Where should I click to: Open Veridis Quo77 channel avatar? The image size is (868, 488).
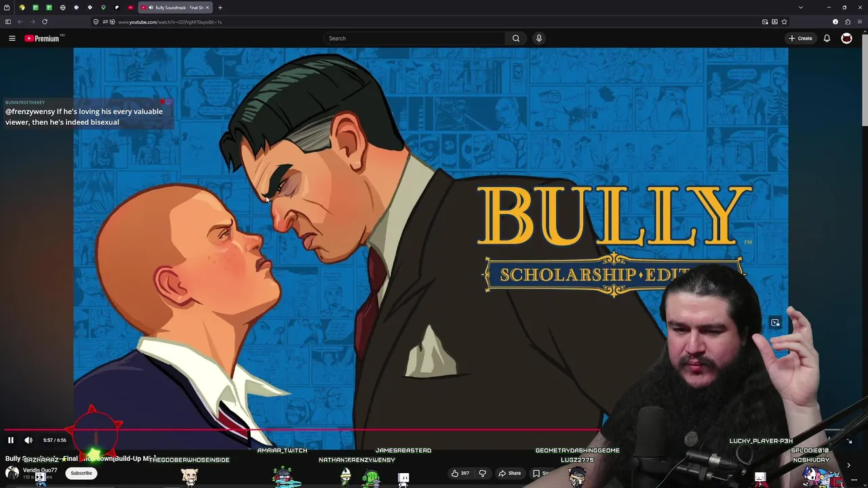click(12, 473)
